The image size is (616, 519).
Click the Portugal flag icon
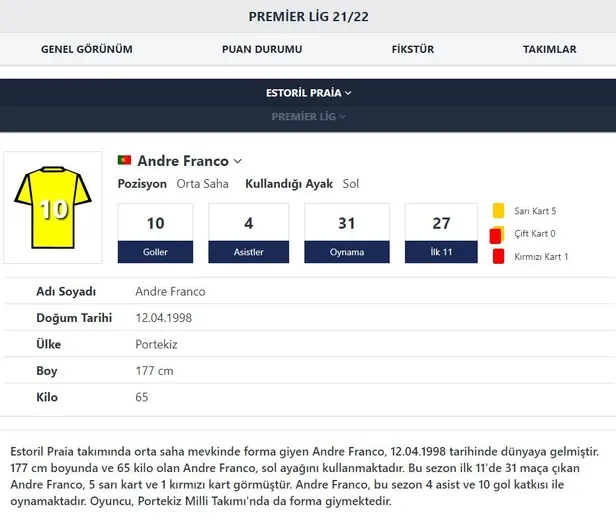[x=125, y=161]
